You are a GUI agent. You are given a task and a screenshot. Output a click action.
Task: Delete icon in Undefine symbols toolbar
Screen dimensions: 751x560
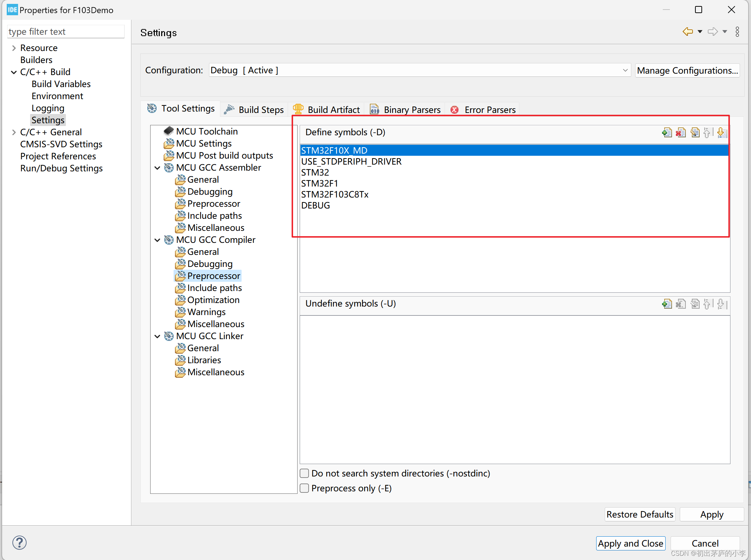(681, 304)
